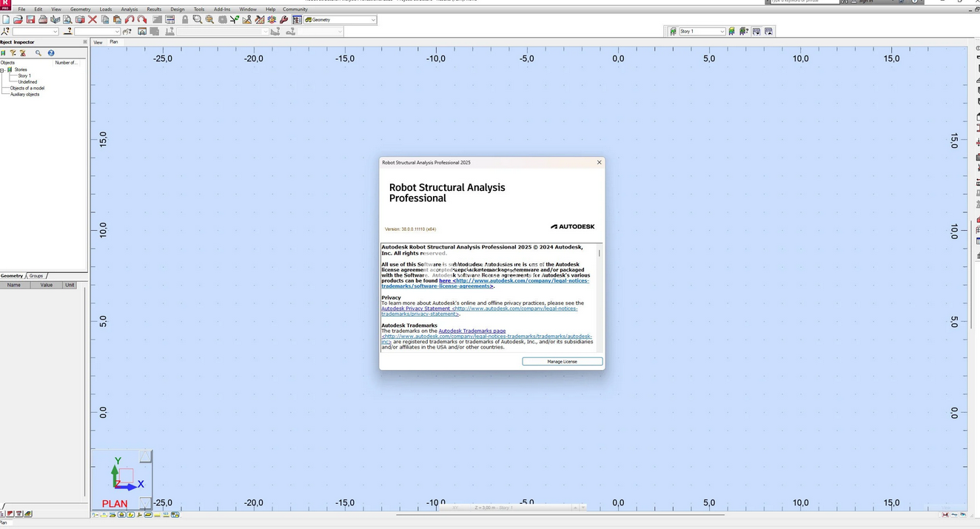980x529 pixels.
Task: Open a project with the folder icon
Action: pos(18,20)
